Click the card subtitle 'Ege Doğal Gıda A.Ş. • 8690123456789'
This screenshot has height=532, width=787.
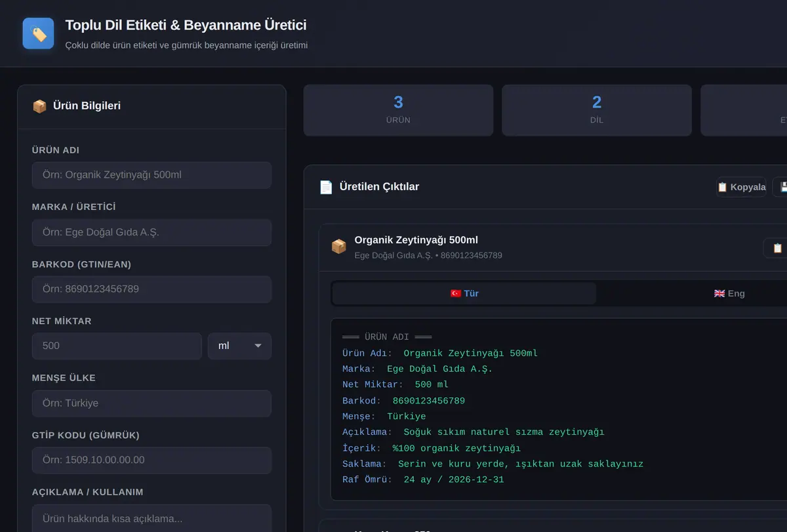428,255
